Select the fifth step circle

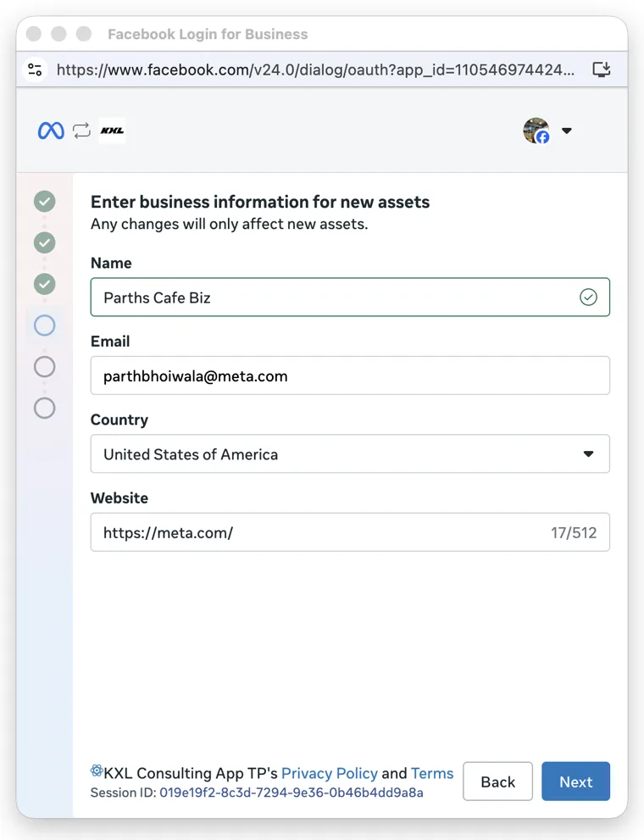44,367
